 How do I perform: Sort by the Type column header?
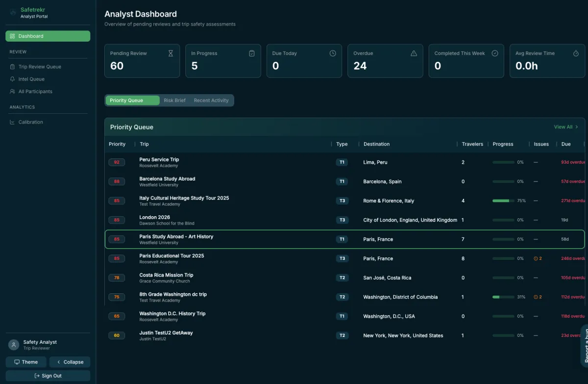tap(342, 144)
